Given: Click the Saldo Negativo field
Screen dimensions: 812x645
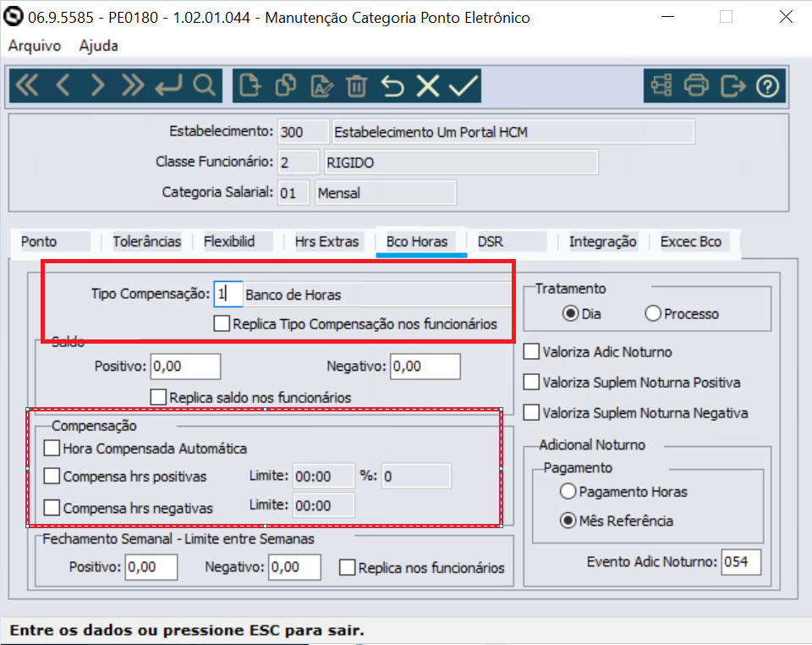Looking at the screenshot, I should click(x=425, y=367).
